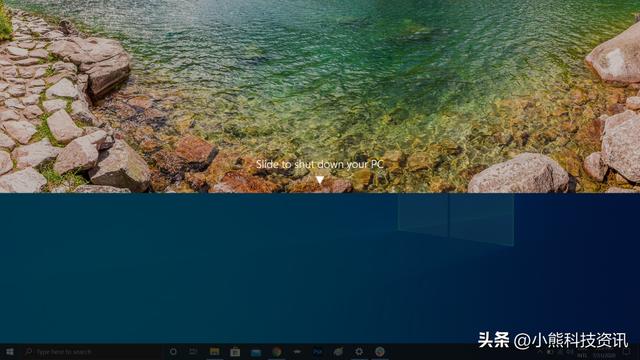Click the Slide to shut down arrow

tap(320, 180)
